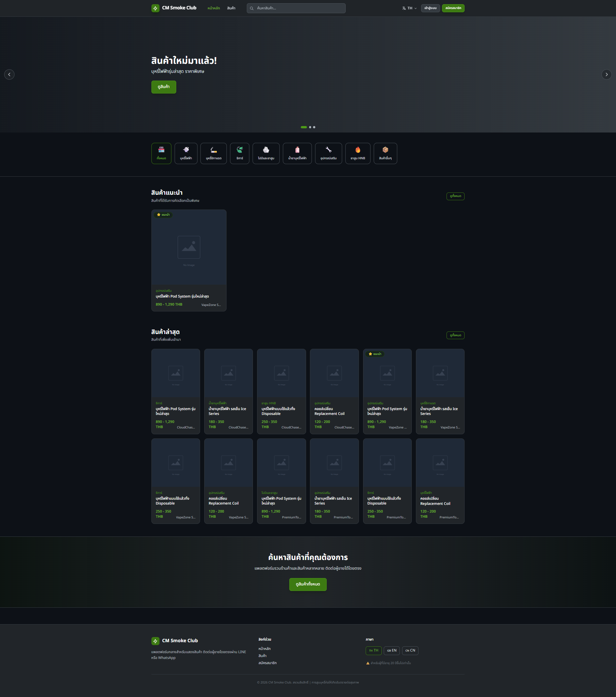Click the age warning triangle icon in footer
616x697 pixels.
coord(368,663)
